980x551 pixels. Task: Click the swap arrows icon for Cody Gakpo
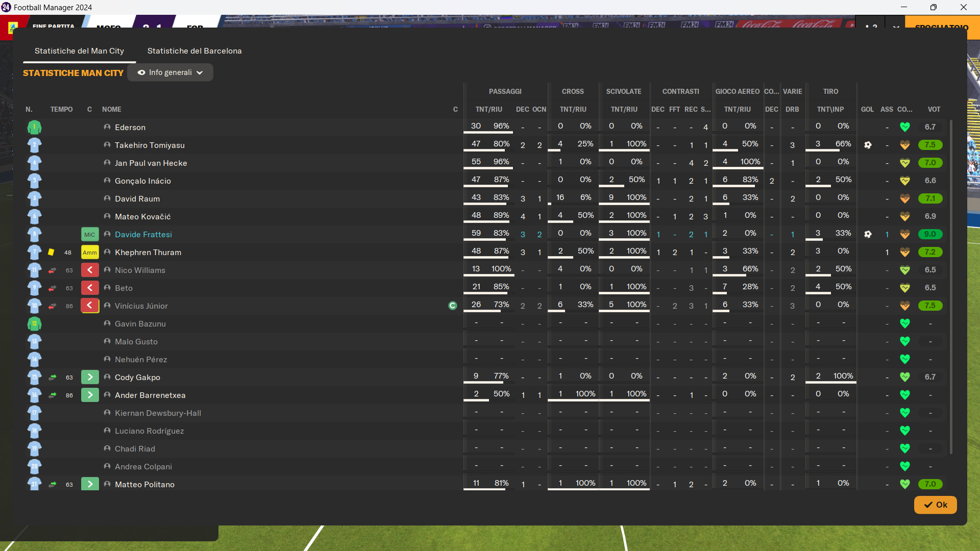pyautogui.click(x=52, y=378)
